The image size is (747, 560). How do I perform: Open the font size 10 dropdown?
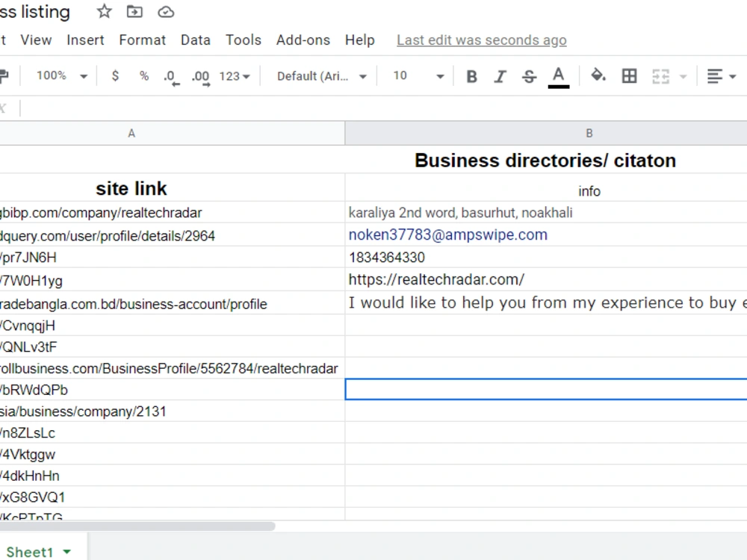418,75
